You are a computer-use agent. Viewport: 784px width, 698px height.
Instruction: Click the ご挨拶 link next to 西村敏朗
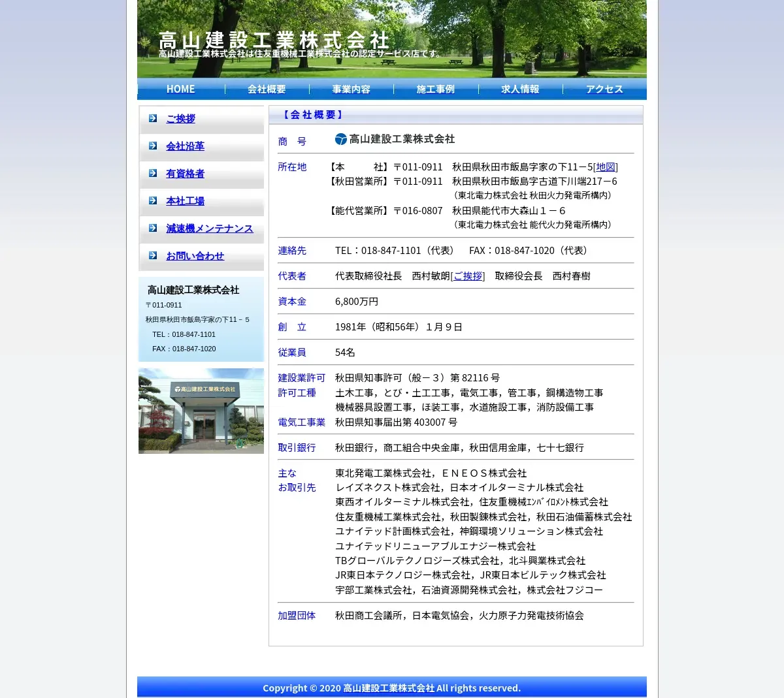[468, 276]
